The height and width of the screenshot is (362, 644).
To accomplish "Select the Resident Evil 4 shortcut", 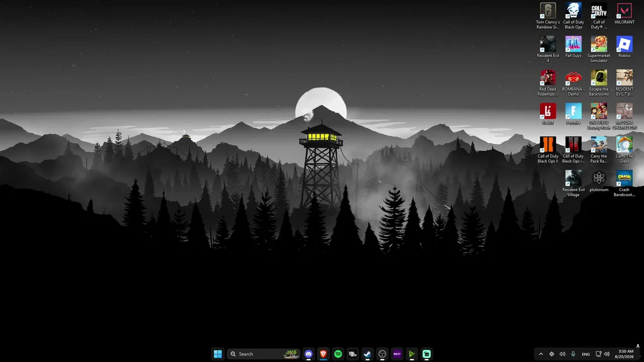I will [x=548, y=49].
